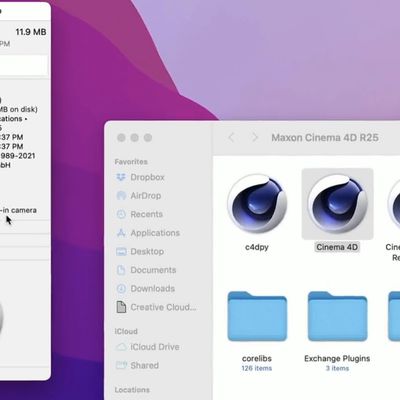Select the Cinema 4D application icon
400x400 pixels.
coord(337,203)
